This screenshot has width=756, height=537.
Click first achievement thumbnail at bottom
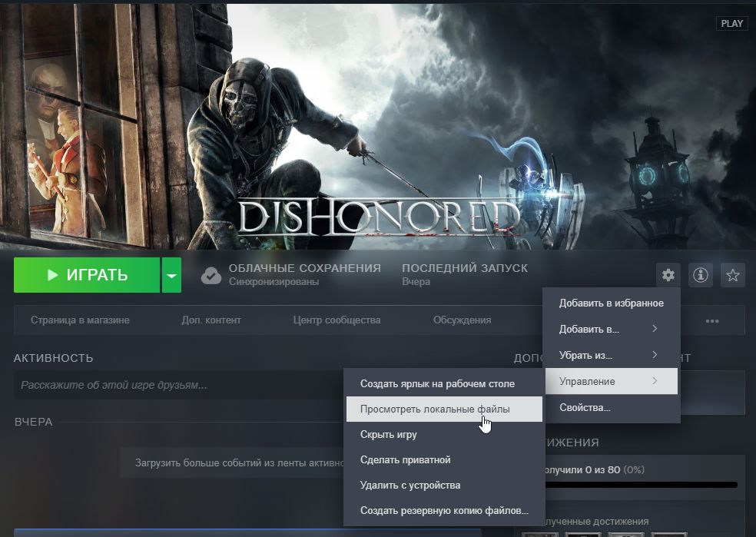pyautogui.click(x=539, y=535)
